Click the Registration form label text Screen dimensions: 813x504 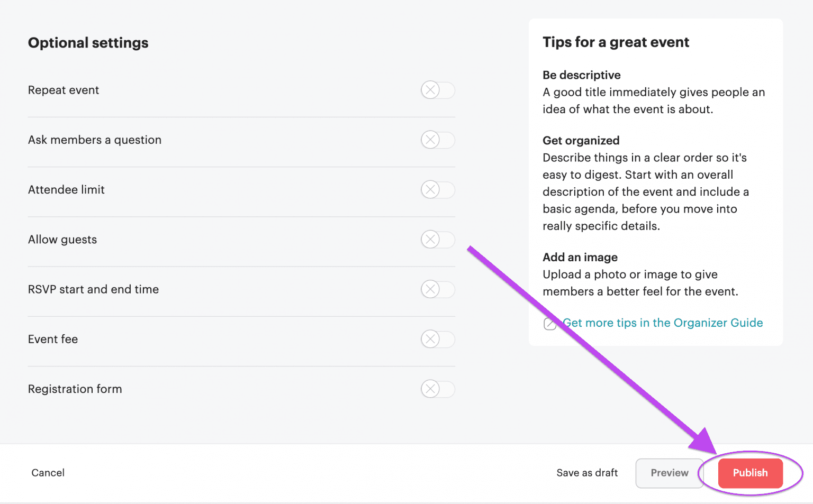(x=75, y=389)
